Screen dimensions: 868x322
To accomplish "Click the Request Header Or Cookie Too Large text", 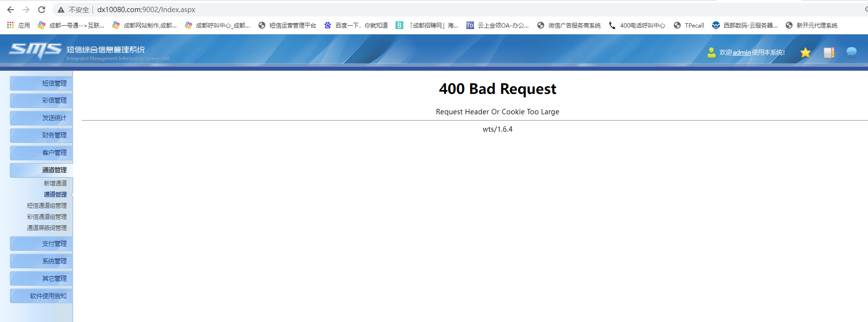I will coord(498,112).
